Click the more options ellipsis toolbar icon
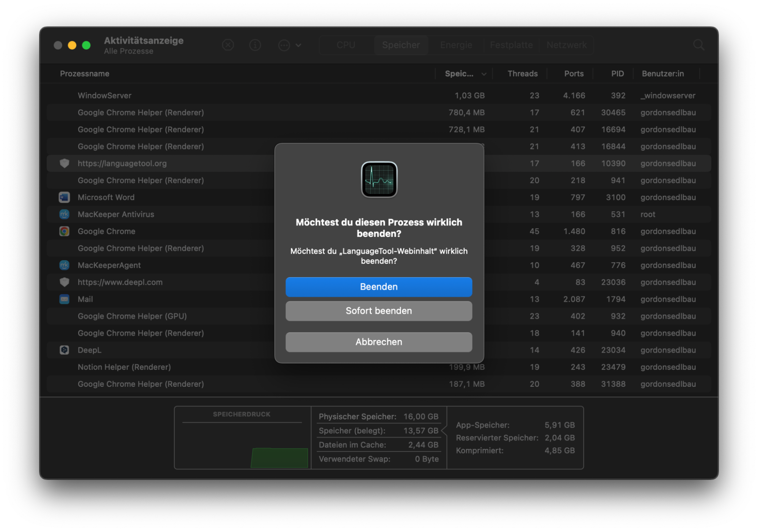 (x=284, y=45)
